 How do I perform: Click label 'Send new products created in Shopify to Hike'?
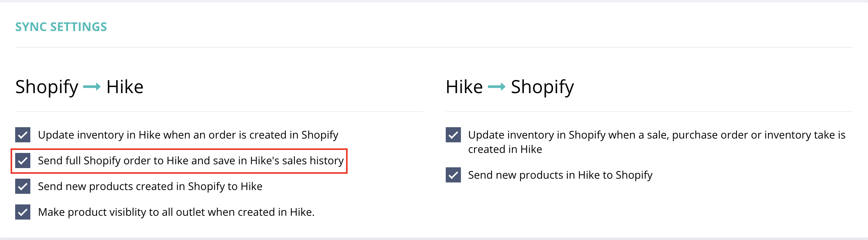tap(150, 186)
